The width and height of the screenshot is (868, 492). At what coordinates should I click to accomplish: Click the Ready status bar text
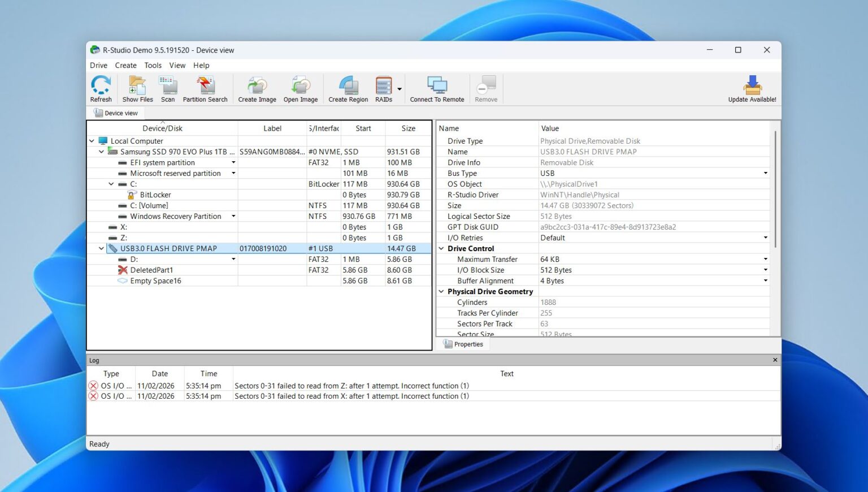pyautogui.click(x=99, y=444)
